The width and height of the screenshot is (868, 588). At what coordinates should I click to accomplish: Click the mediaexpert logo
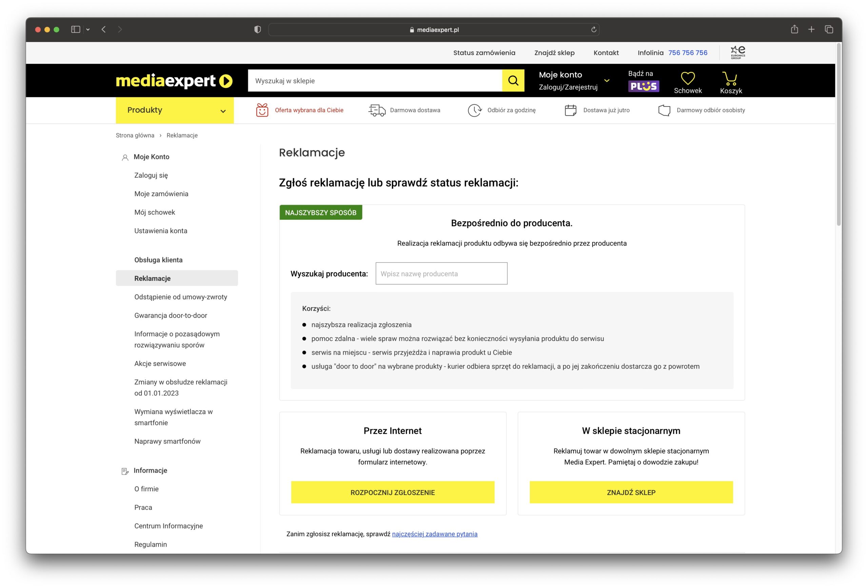click(174, 81)
